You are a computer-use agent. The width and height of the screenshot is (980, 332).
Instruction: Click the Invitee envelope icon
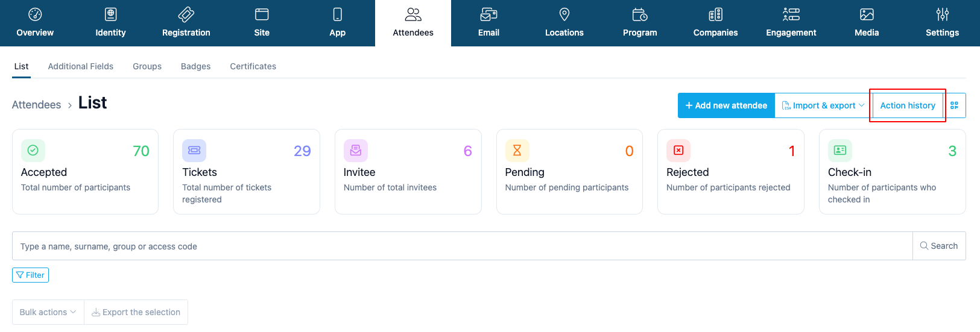click(x=356, y=151)
